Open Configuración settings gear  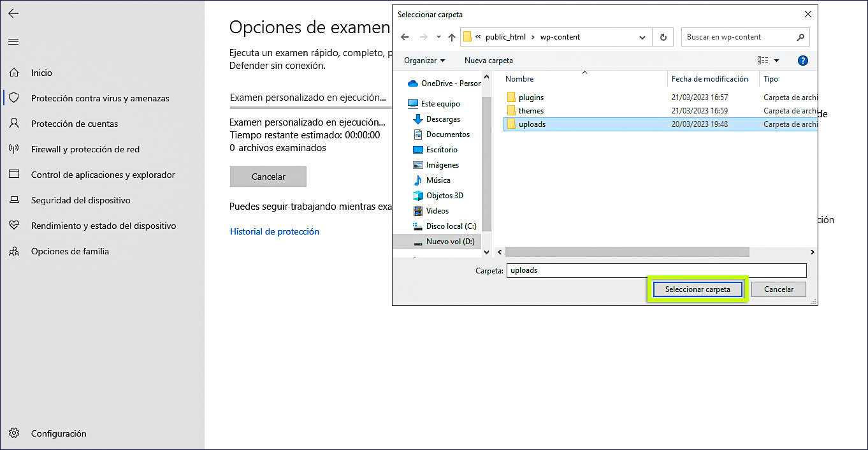pos(58,433)
